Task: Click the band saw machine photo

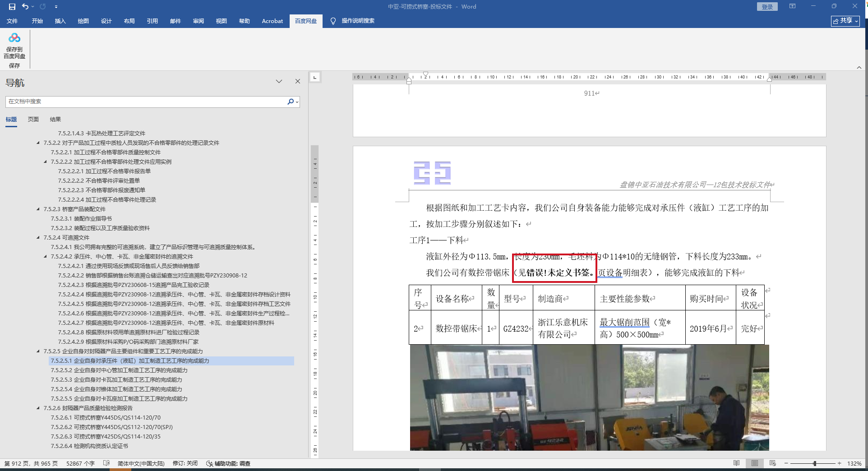Action: pyautogui.click(x=589, y=397)
